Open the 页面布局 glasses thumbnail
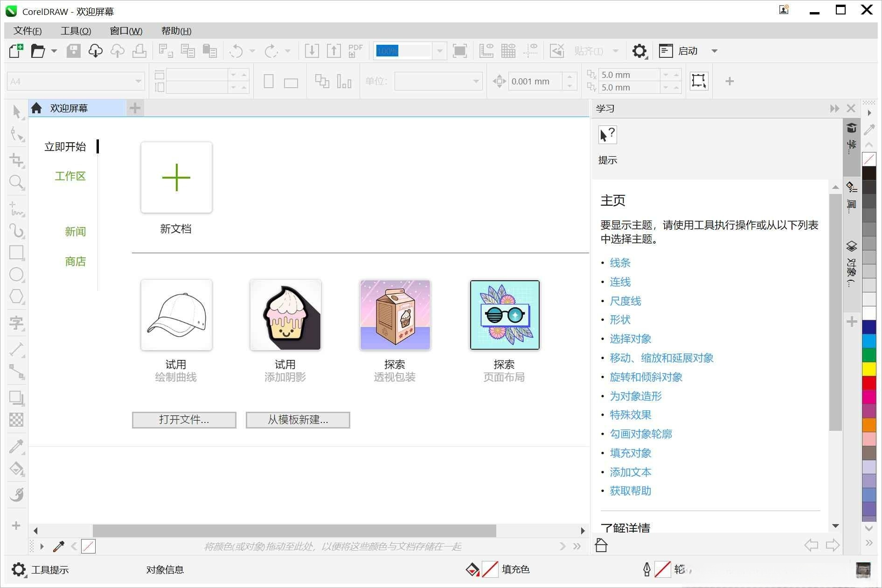882x588 pixels. 505,315
